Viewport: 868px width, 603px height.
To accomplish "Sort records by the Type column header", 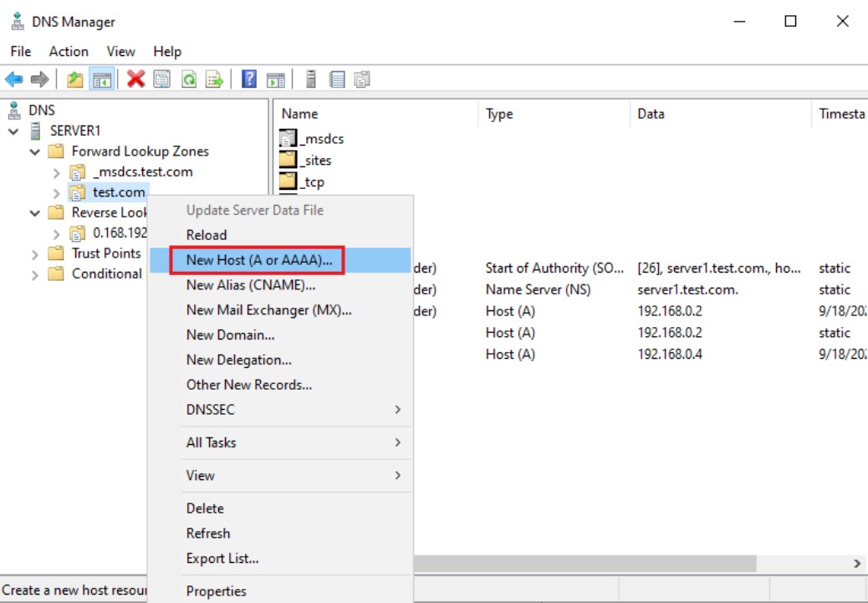I will coord(499,114).
